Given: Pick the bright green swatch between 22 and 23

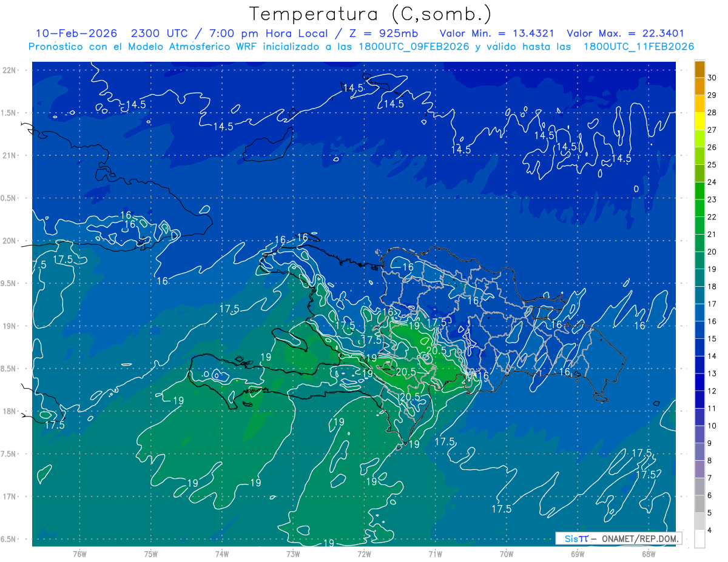Looking at the screenshot, I should (699, 208).
